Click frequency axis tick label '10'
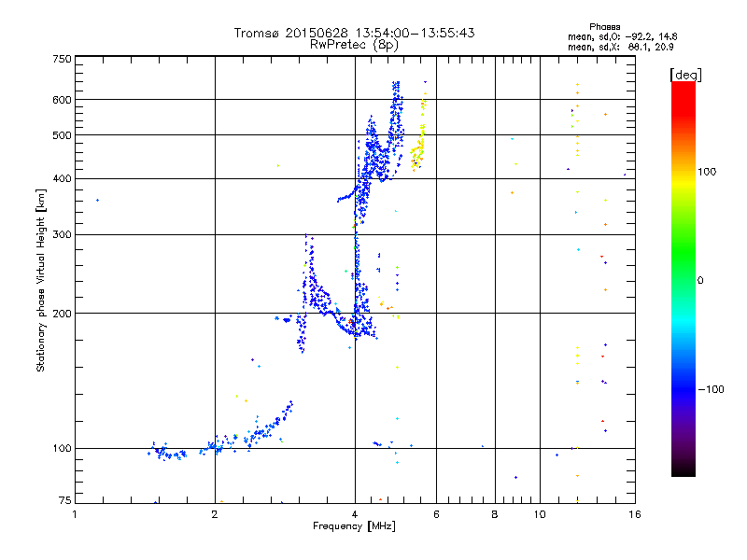Screen dimensions: 747x560 pyautogui.click(x=540, y=514)
